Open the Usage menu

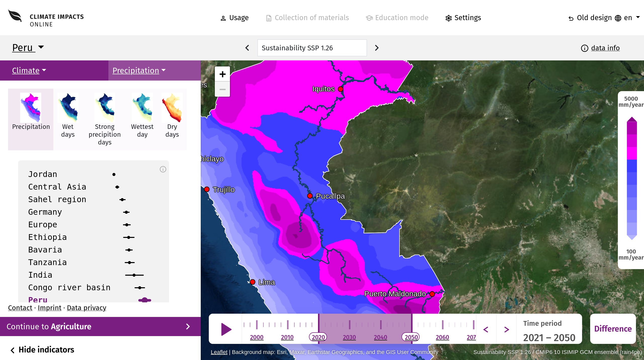pyautogui.click(x=234, y=18)
